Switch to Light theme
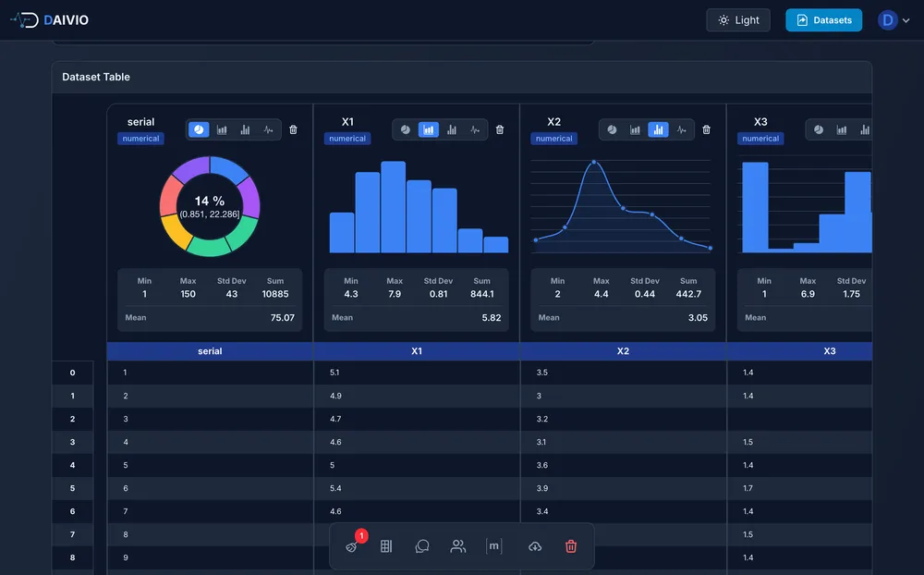The image size is (924, 575). [x=737, y=19]
